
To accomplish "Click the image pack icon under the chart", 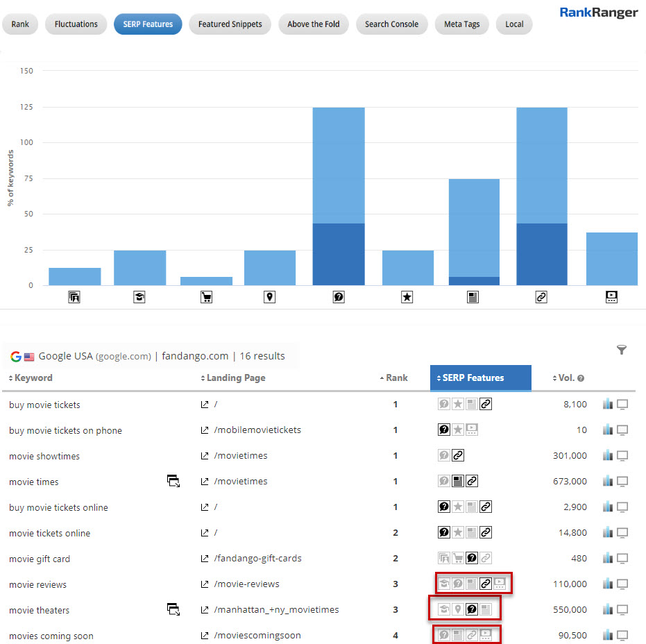I will click(x=74, y=297).
